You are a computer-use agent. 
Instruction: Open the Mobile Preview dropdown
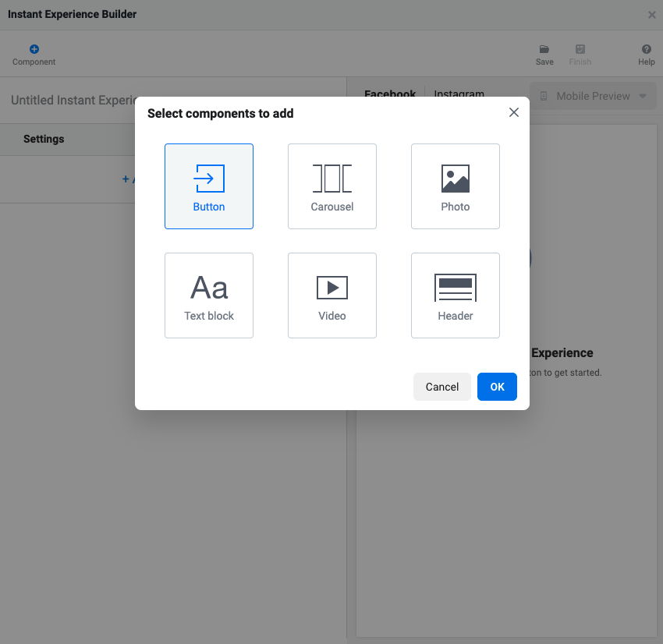point(593,96)
